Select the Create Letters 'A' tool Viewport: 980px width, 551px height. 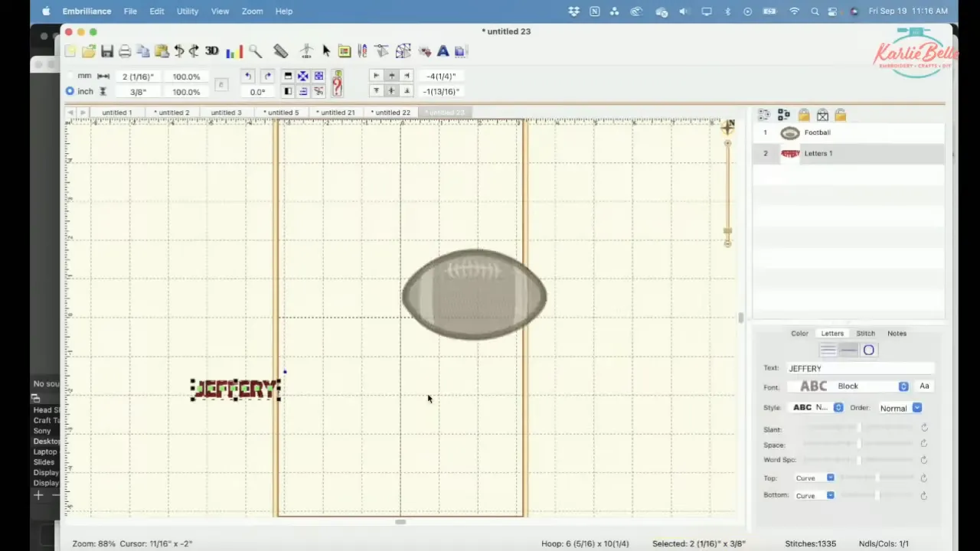click(x=443, y=51)
